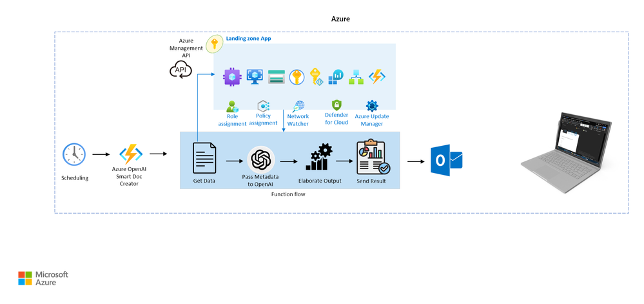Select the Network Watcher globe icon

[298, 106]
